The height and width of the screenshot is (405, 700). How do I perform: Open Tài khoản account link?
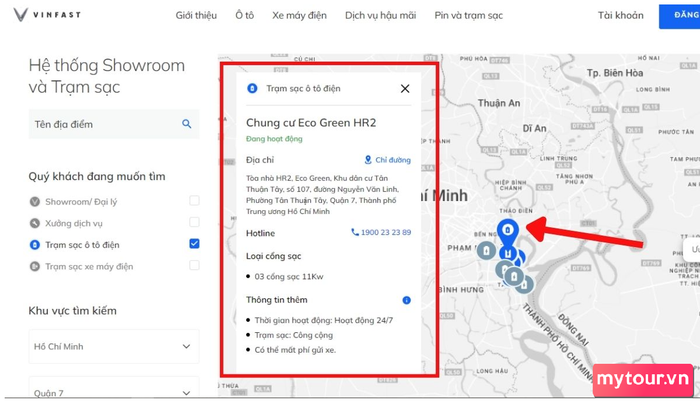click(x=621, y=16)
